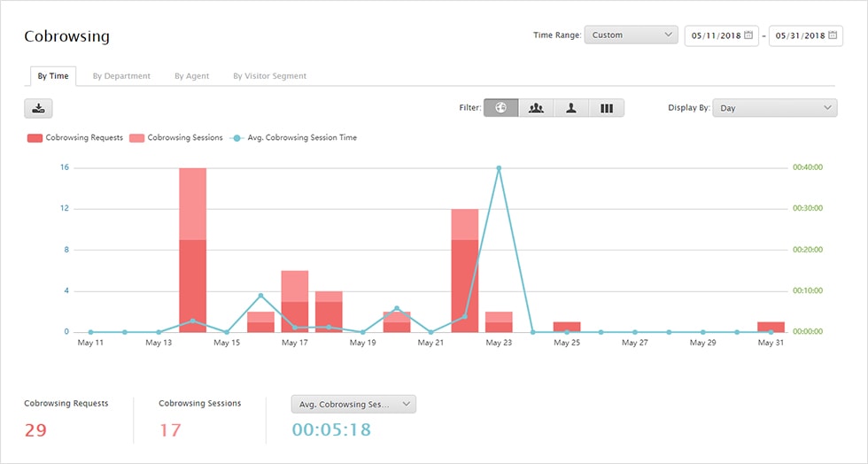
Task: Switch to the By Agent tab
Action: point(192,76)
